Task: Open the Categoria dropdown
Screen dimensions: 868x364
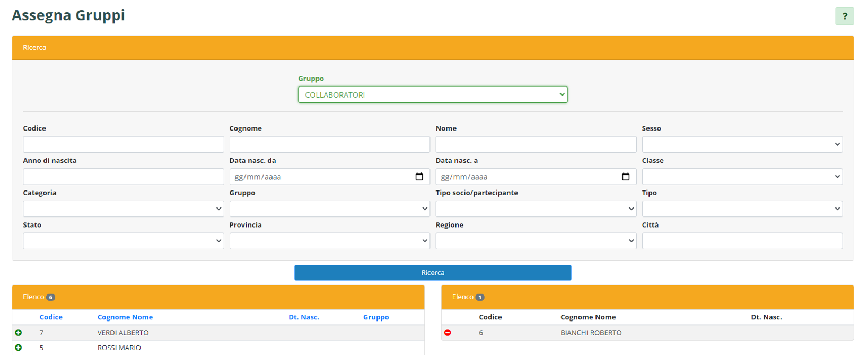Action: 123,209
